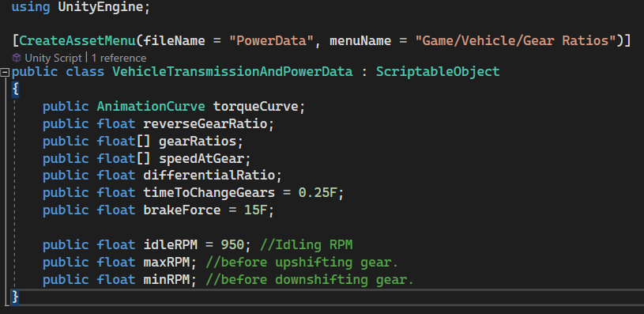The image size is (644, 314).
Task: Click the speedAtGear field name
Action: click(x=201, y=158)
